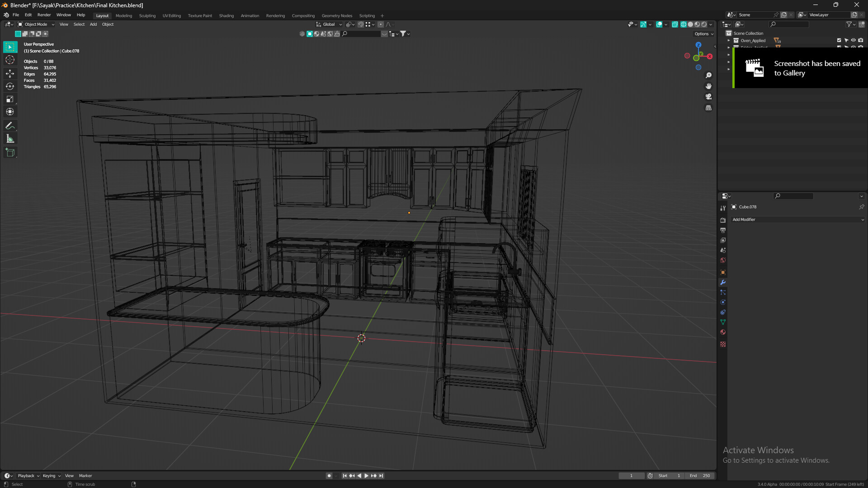
Task: Toggle Oven_Applied selectable arrow
Action: [846, 40]
